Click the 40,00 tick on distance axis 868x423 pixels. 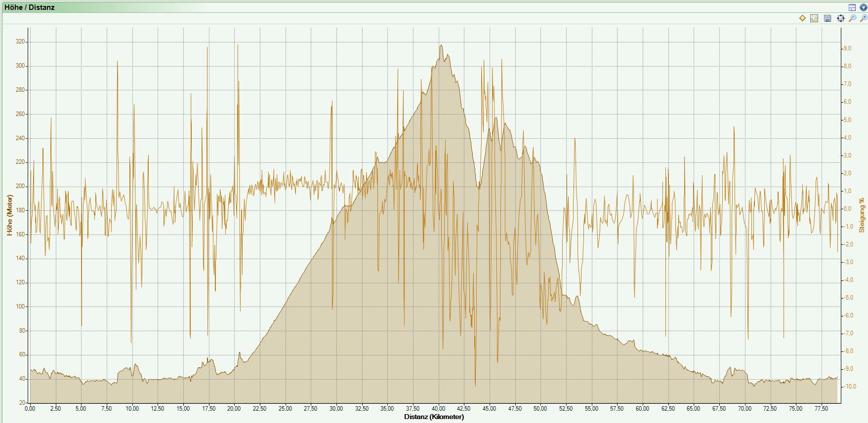click(438, 409)
